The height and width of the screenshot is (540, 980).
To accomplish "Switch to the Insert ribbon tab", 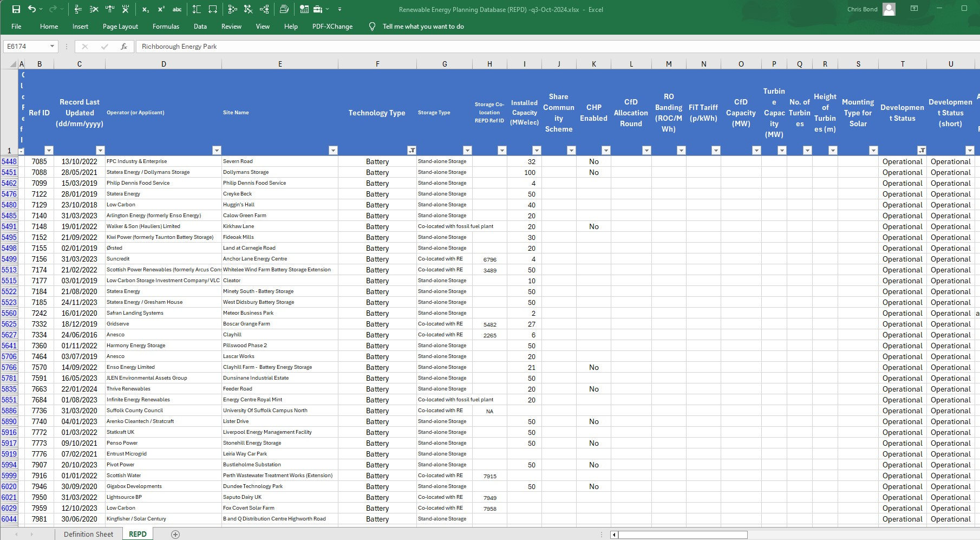I will pos(80,27).
